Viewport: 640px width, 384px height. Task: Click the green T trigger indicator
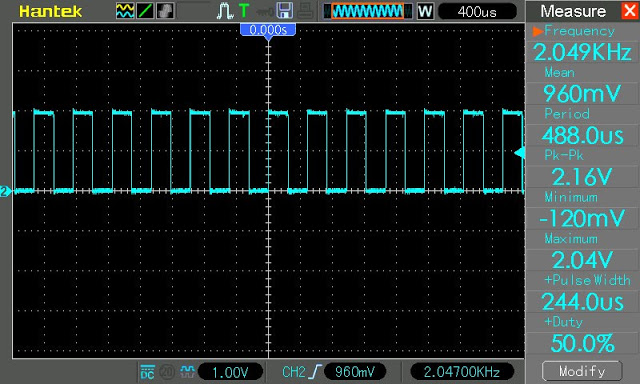pyautogui.click(x=244, y=11)
